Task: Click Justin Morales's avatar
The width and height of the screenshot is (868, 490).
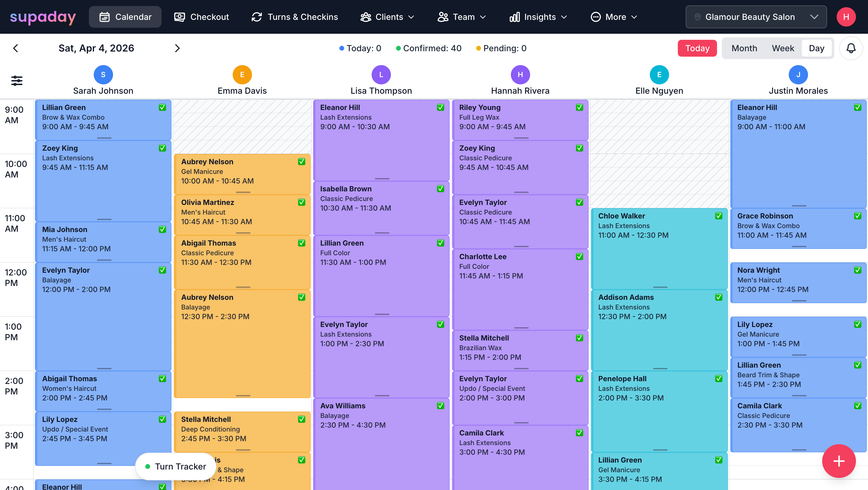Action: coord(798,74)
